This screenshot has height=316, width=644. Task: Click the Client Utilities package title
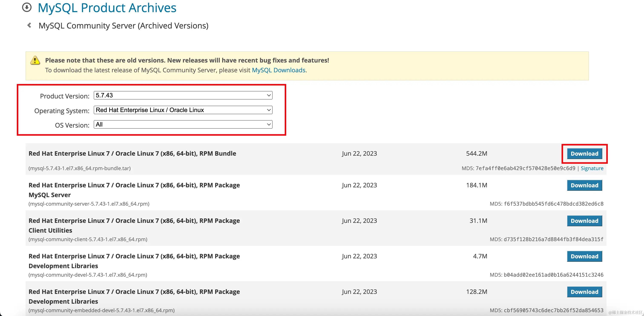pyautogui.click(x=134, y=225)
